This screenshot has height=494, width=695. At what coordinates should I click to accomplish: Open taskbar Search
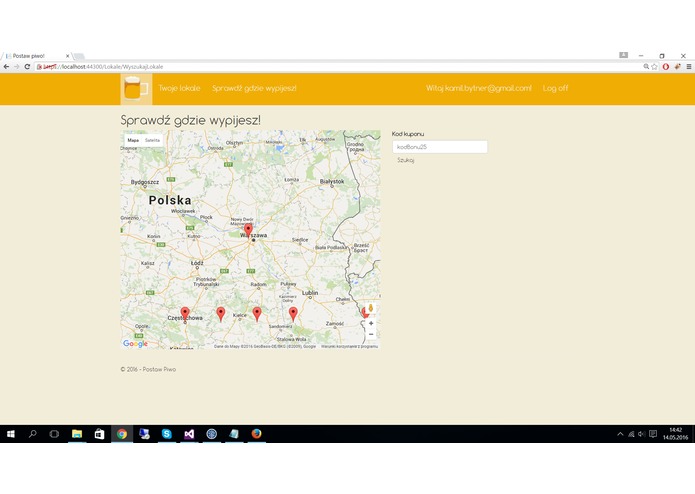[32, 434]
